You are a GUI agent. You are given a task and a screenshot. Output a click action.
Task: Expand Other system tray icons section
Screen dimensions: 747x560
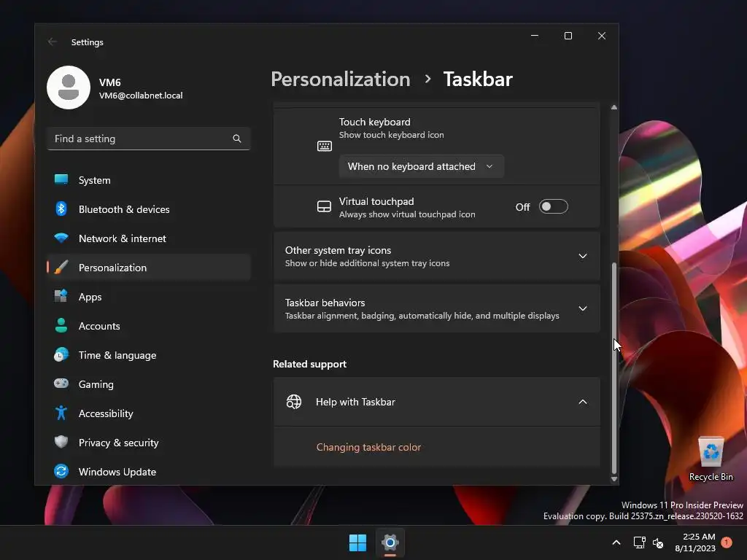point(436,256)
